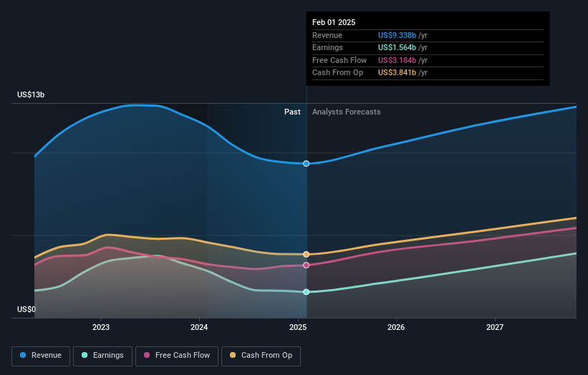
Task: Click the US$3.184b free cash flow value
Action: (397, 60)
